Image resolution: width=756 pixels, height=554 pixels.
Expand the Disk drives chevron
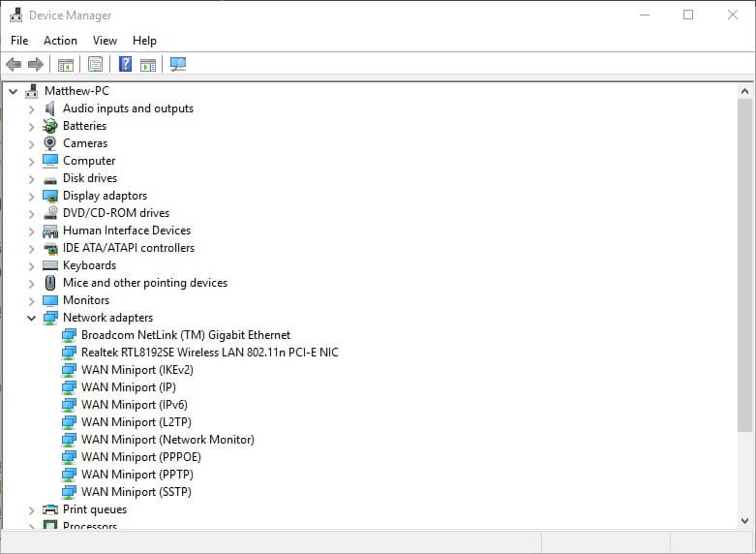[x=32, y=178]
